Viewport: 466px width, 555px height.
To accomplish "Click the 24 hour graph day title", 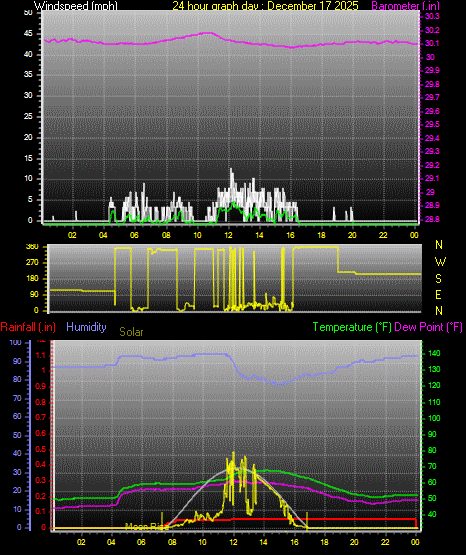I will (265, 6).
